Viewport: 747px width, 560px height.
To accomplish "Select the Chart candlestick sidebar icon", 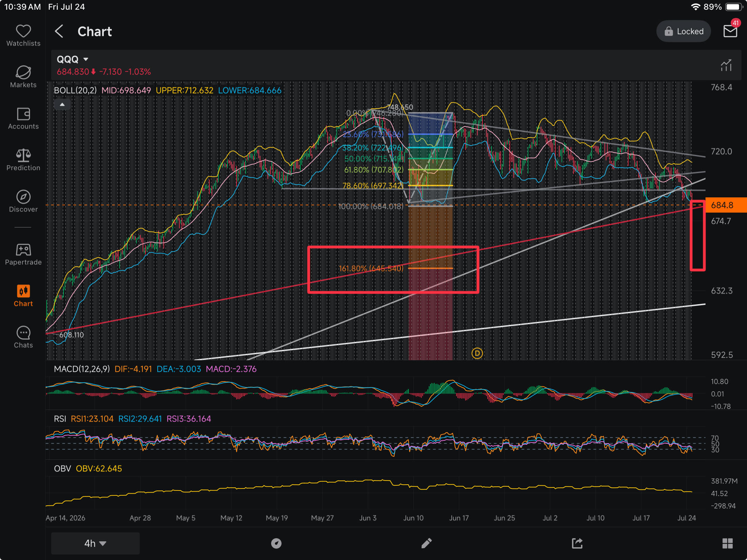I will [23, 291].
